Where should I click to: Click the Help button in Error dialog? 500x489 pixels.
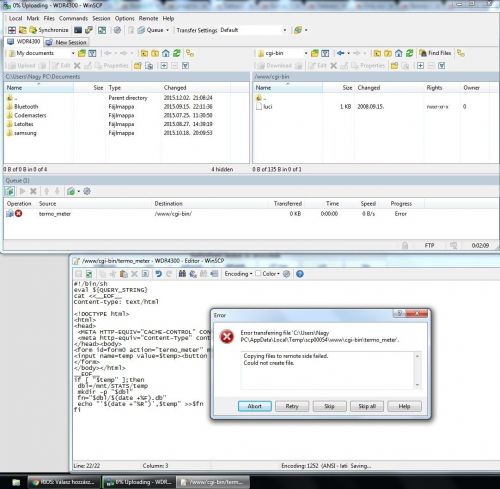coord(404,406)
